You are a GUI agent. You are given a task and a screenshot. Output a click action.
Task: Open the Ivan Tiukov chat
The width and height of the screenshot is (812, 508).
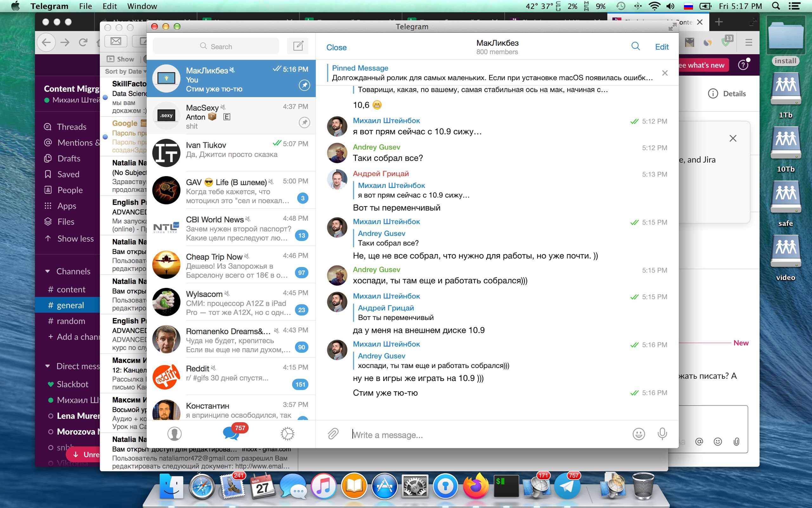pyautogui.click(x=231, y=153)
